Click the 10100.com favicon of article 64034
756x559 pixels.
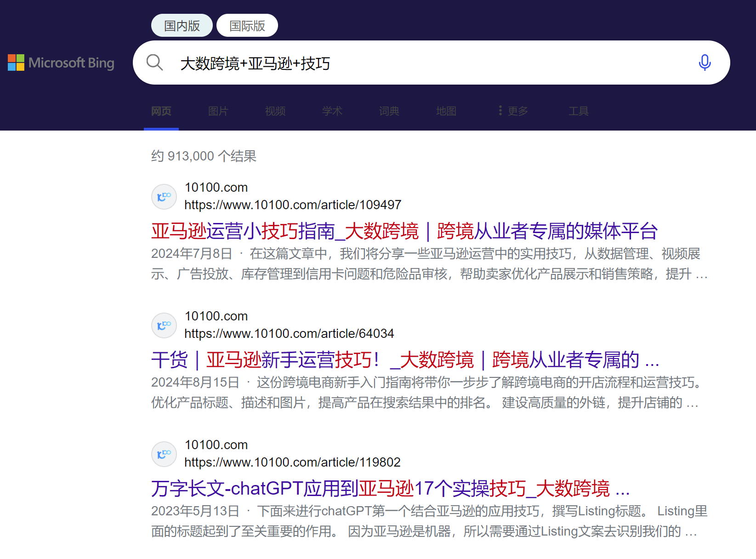(x=164, y=325)
